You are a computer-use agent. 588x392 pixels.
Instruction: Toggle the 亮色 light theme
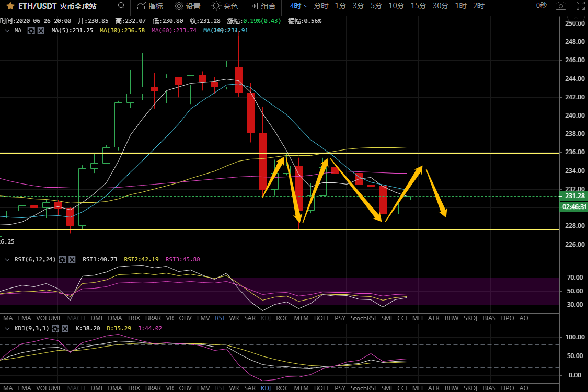(224, 6)
